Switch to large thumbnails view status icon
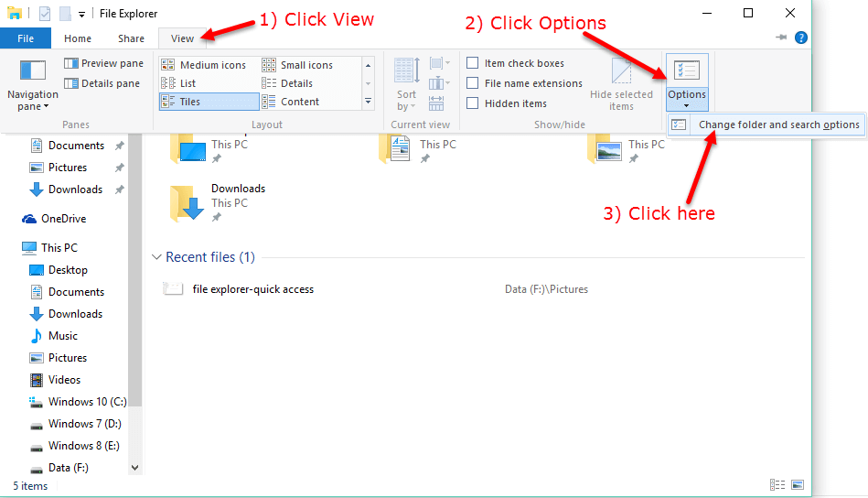Screen dimensions: 868x498 798,485
